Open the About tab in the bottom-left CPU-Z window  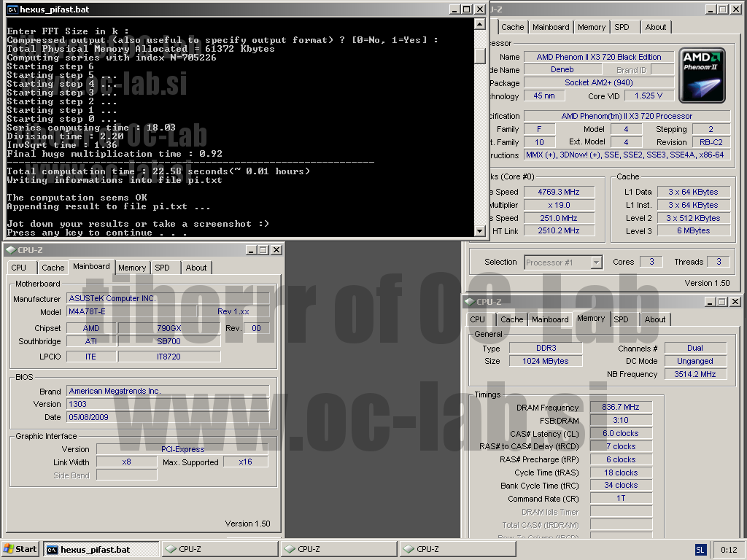coord(196,268)
